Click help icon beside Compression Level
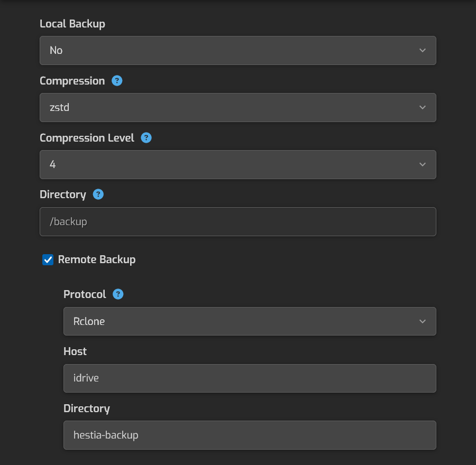This screenshot has width=476, height=465. (147, 138)
